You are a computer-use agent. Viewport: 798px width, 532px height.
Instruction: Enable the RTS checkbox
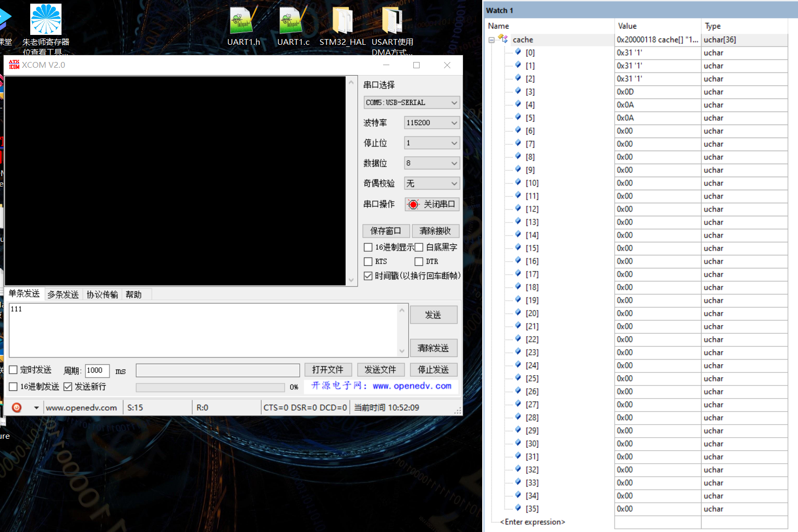click(x=368, y=262)
